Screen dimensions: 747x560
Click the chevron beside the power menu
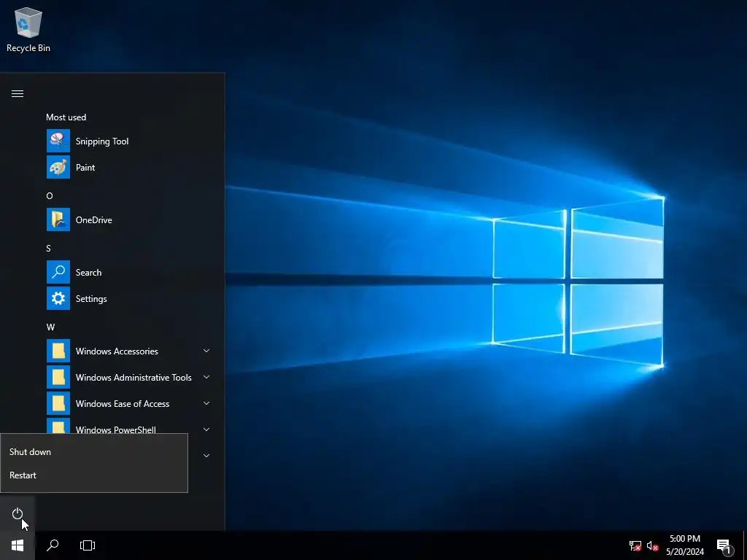click(x=206, y=456)
